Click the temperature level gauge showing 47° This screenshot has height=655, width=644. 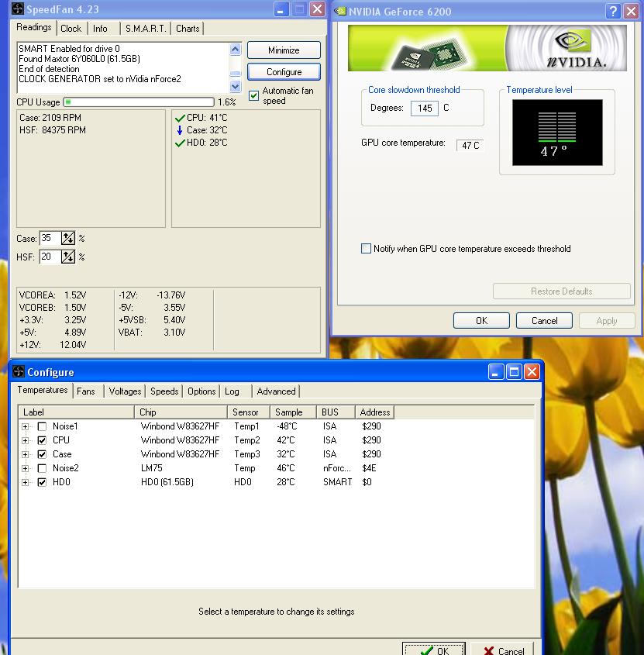click(557, 133)
